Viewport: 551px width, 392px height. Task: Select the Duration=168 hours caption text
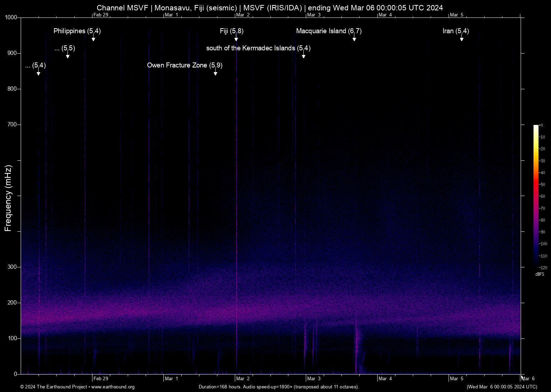coord(279,387)
